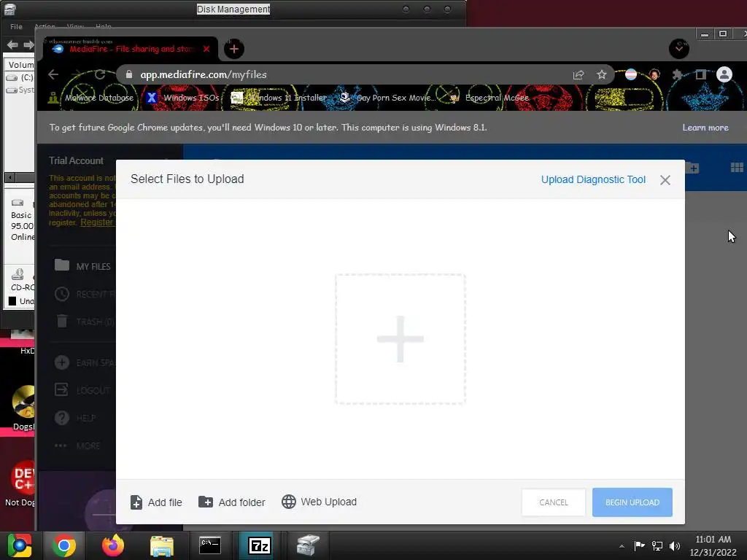This screenshot has width=747, height=560.
Task: Open Malware Database bookmark
Action: [91, 98]
